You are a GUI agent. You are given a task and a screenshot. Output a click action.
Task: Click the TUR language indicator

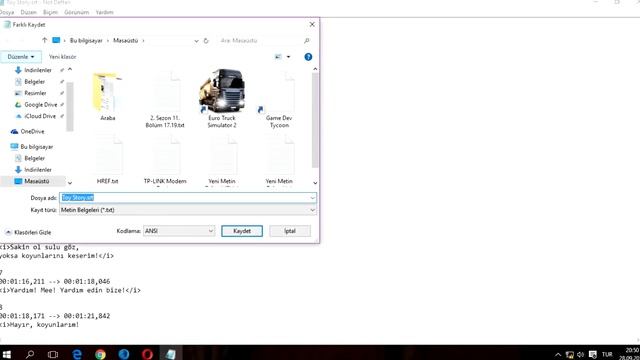point(607,354)
